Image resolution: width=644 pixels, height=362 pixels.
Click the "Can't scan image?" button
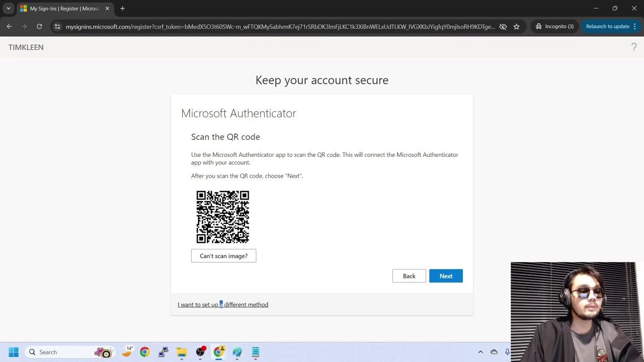(x=223, y=256)
